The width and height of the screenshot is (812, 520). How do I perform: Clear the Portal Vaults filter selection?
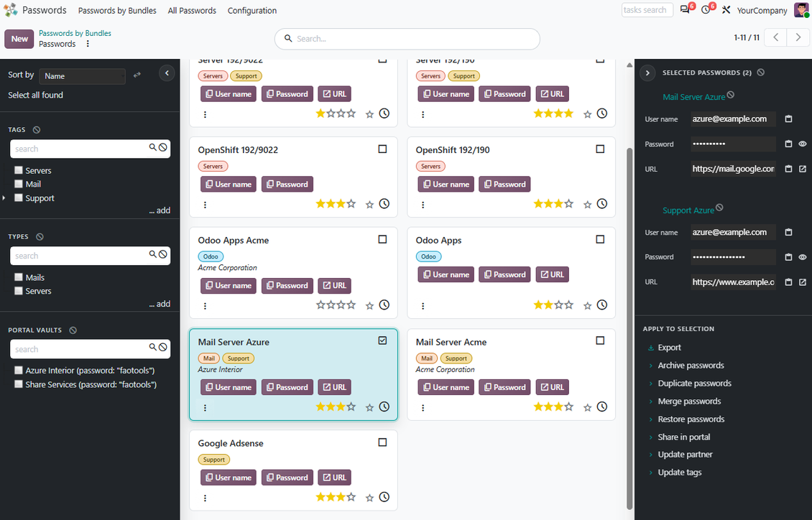[x=73, y=330]
